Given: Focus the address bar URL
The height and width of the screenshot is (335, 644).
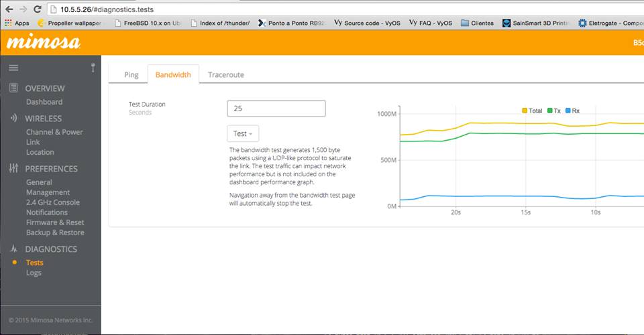Looking at the screenshot, I should pyautogui.click(x=107, y=9).
